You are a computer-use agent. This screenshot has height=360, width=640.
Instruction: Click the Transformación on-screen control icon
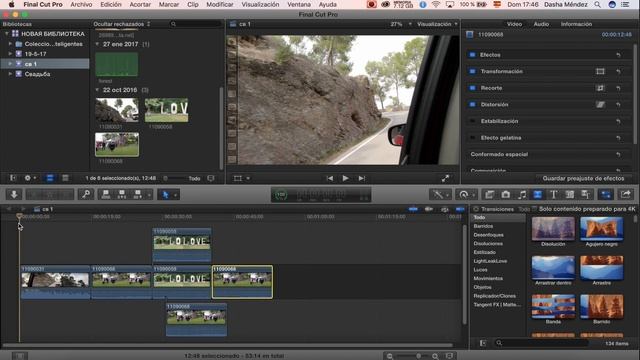click(600, 71)
